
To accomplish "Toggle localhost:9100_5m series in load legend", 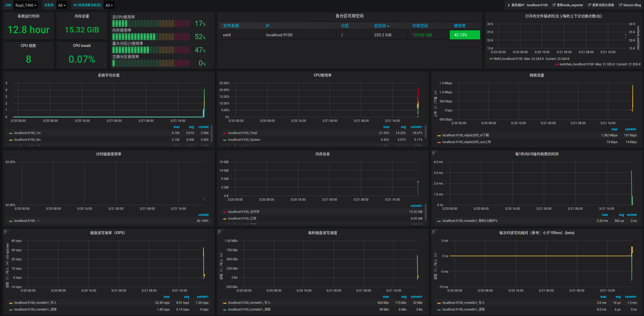I will tap(27, 140).
